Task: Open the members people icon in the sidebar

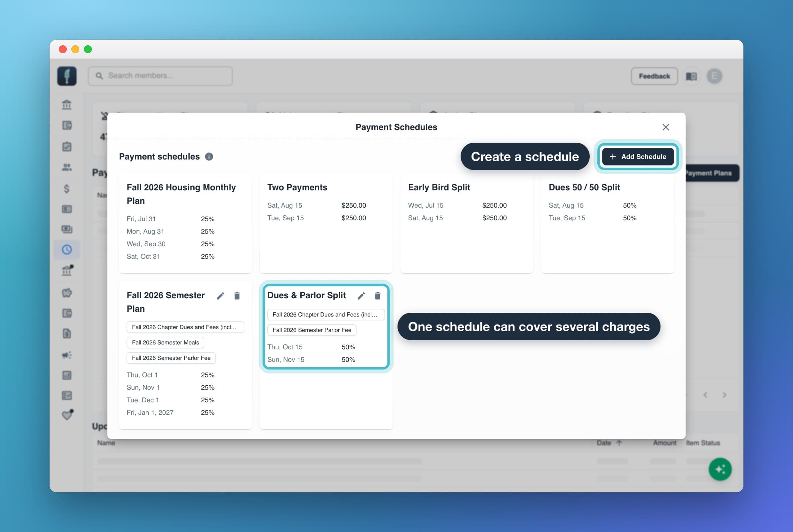Action: [66, 167]
